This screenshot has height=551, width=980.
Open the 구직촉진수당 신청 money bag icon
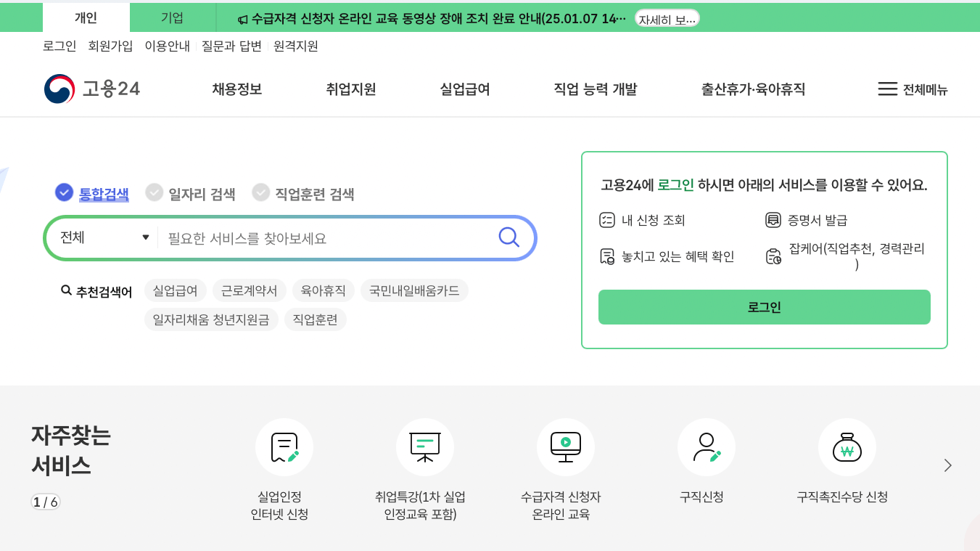pos(847,447)
